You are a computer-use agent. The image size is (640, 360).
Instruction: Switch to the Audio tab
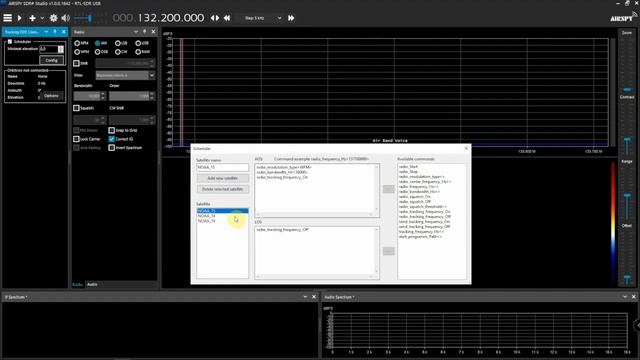92,284
